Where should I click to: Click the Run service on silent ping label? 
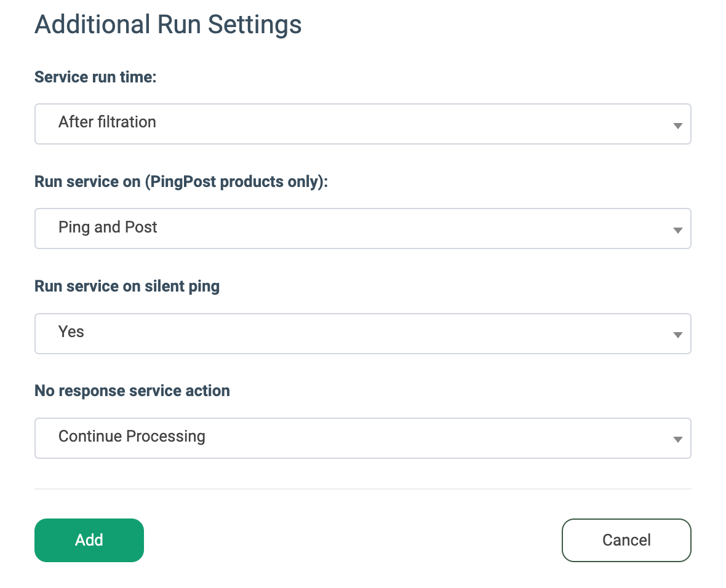pyautogui.click(x=127, y=286)
